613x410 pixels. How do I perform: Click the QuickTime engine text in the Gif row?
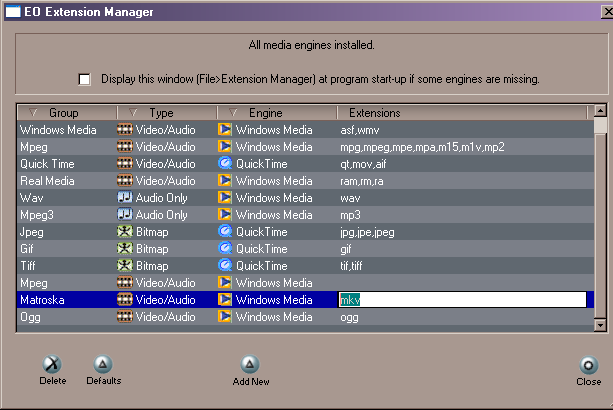pos(262,249)
